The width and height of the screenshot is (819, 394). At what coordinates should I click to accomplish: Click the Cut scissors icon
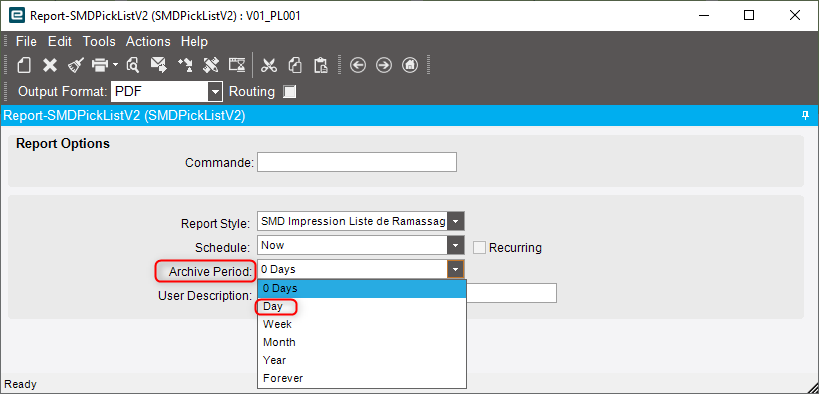269,65
